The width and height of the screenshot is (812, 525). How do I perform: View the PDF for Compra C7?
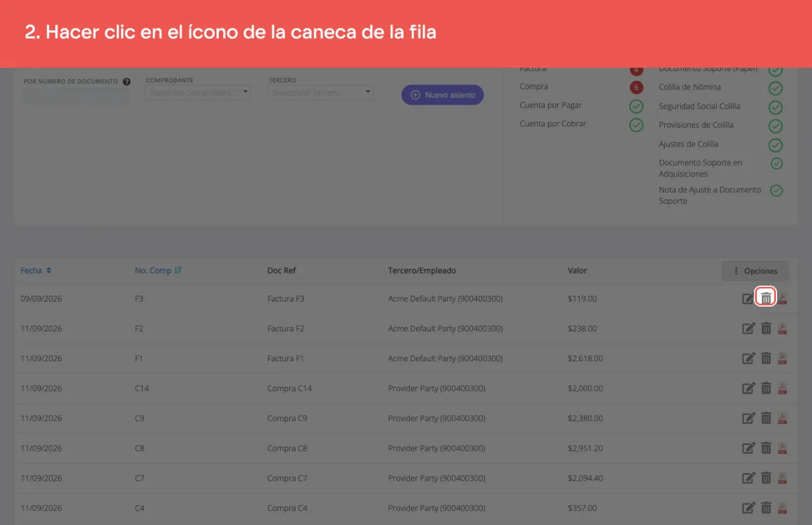tap(783, 478)
